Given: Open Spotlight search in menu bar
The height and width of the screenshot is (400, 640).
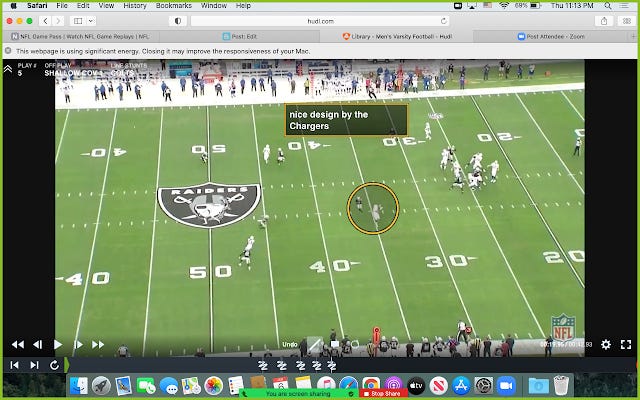Looking at the screenshot, I should coord(608,6).
